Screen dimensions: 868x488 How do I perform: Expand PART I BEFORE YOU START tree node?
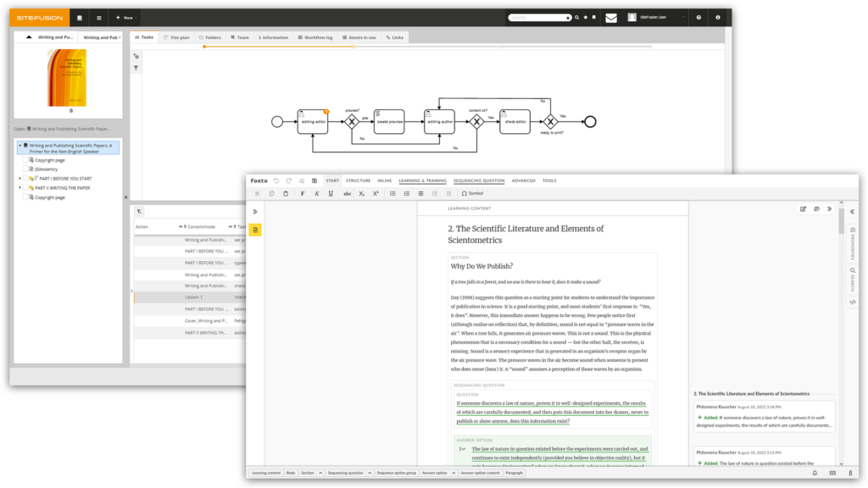20,178
